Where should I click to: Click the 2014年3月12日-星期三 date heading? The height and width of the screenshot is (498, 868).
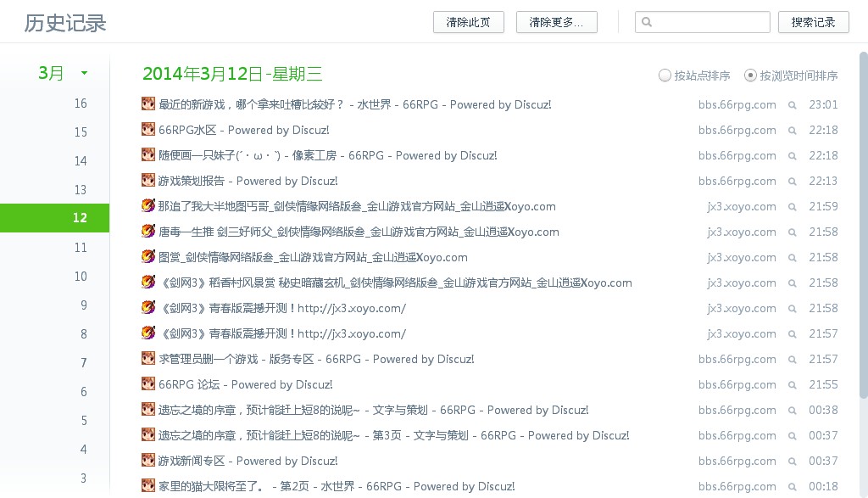tap(232, 74)
